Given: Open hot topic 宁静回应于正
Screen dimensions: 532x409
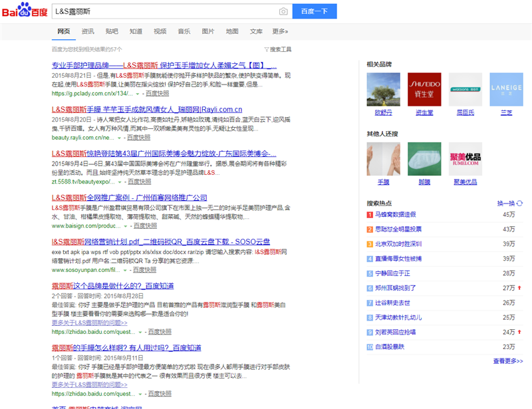Looking at the screenshot, I should [392, 273].
